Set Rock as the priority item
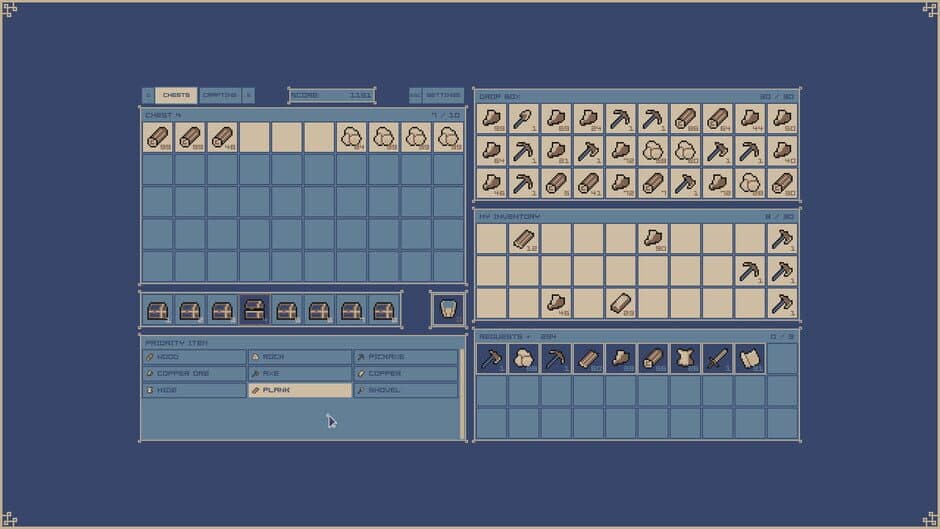This screenshot has height=529, width=940. pyautogui.click(x=300, y=357)
